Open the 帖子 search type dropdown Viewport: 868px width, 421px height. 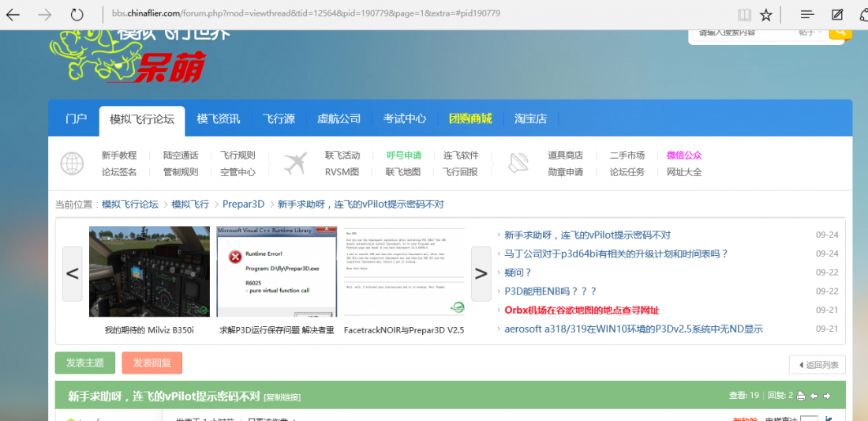[x=810, y=32]
